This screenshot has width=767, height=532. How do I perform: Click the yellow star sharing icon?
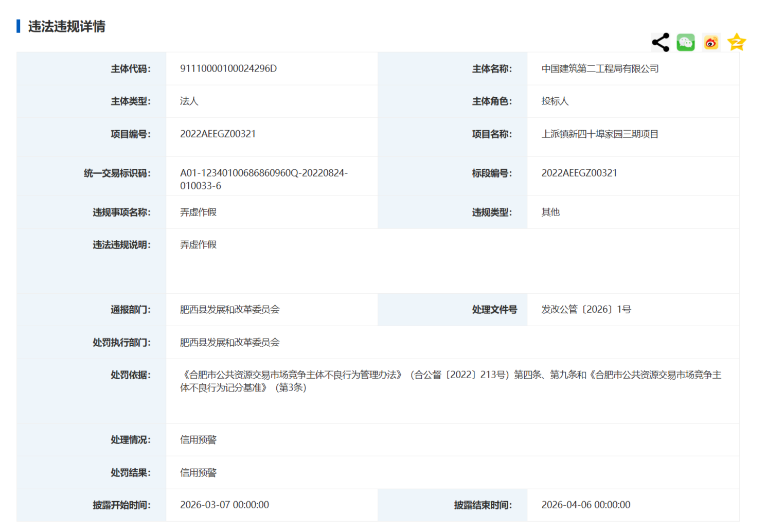[x=737, y=42]
